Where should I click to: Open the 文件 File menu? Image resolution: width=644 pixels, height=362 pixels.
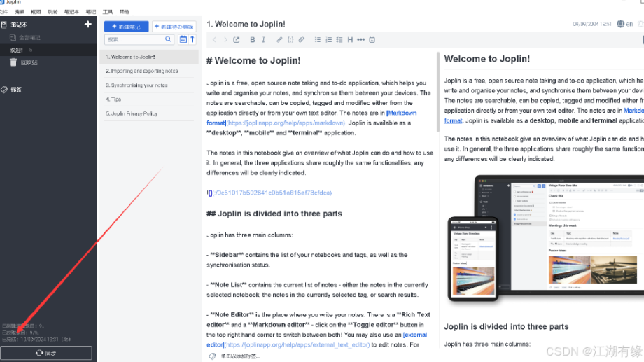(3, 12)
